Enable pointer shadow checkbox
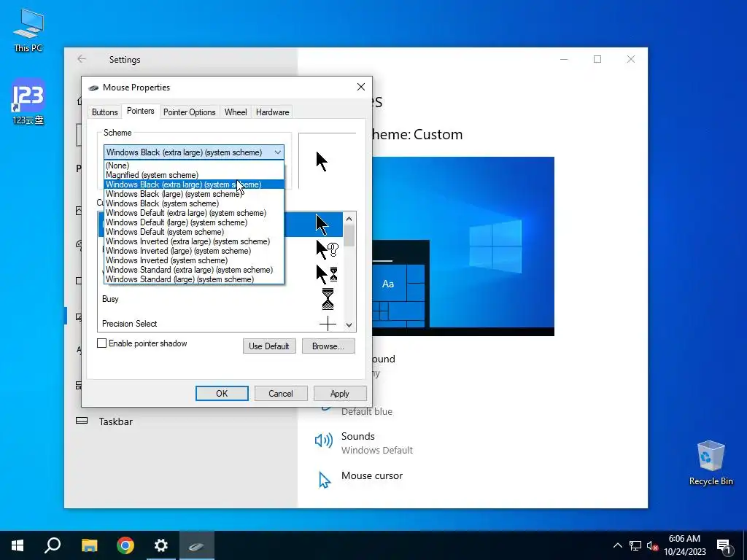The height and width of the screenshot is (560, 747). coord(101,343)
